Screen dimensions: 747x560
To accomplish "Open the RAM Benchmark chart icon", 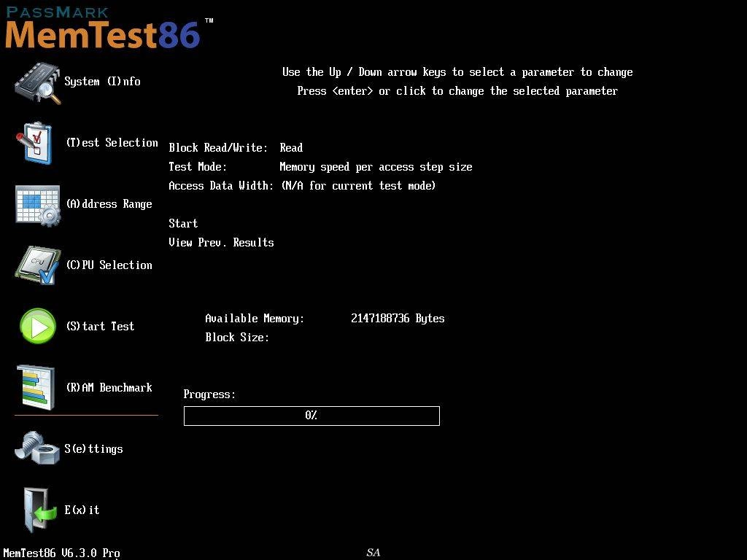I will click(36, 388).
